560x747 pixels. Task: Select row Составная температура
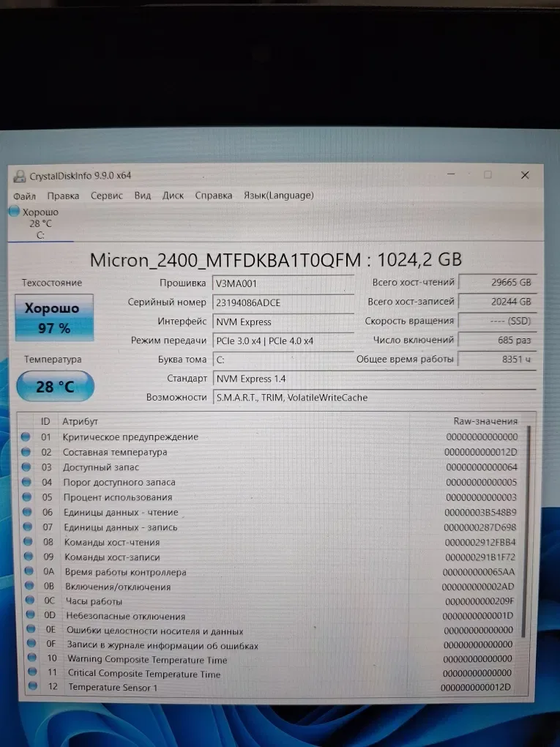[x=270, y=452]
